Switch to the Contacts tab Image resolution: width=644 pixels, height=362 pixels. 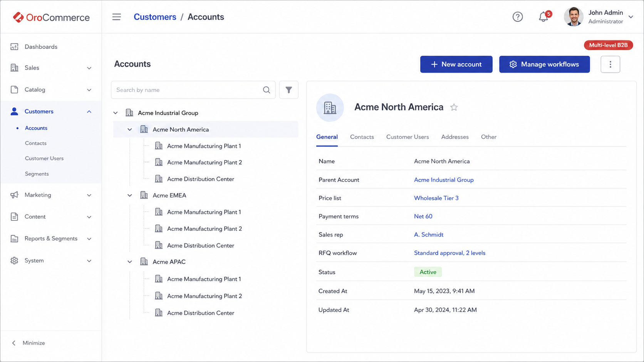pyautogui.click(x=362, y=137)
